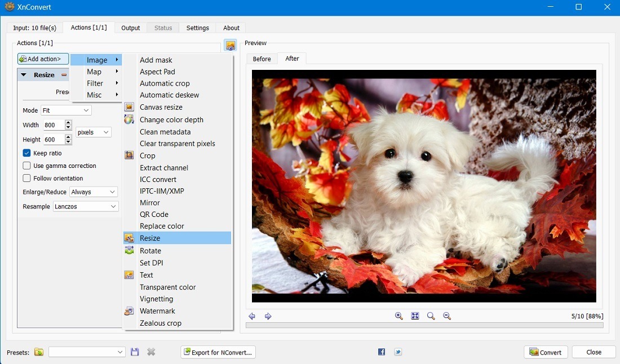Uncheck the Keep ratio option
The image size is (620, 364).
click(26, 153)
